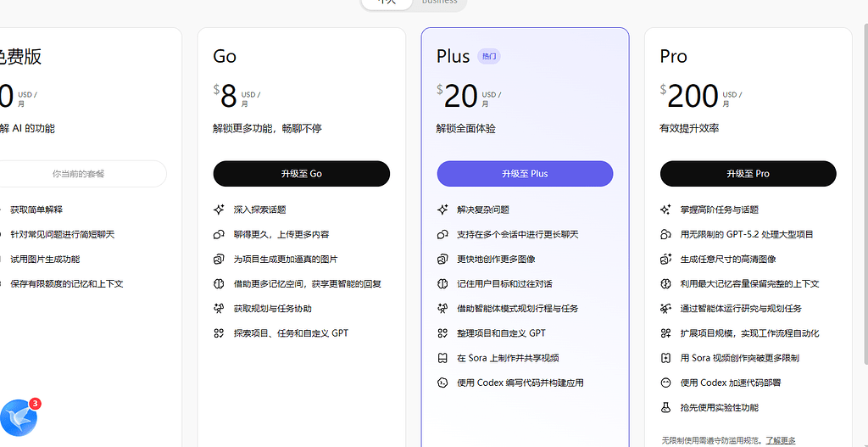Open the 了解更多 link
This screenshot has width=868, height=447.
[x=781, y=440]
